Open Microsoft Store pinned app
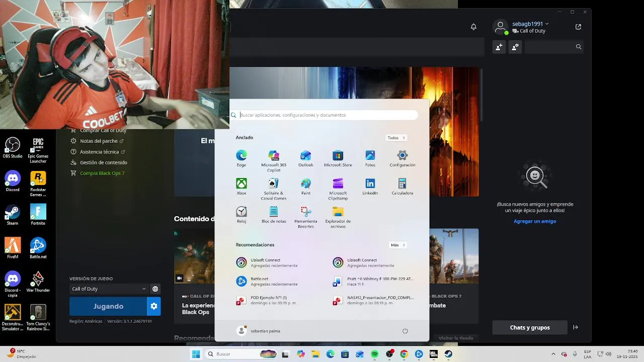The height and width of the screenshot is (362, 644). pos(338,158)
